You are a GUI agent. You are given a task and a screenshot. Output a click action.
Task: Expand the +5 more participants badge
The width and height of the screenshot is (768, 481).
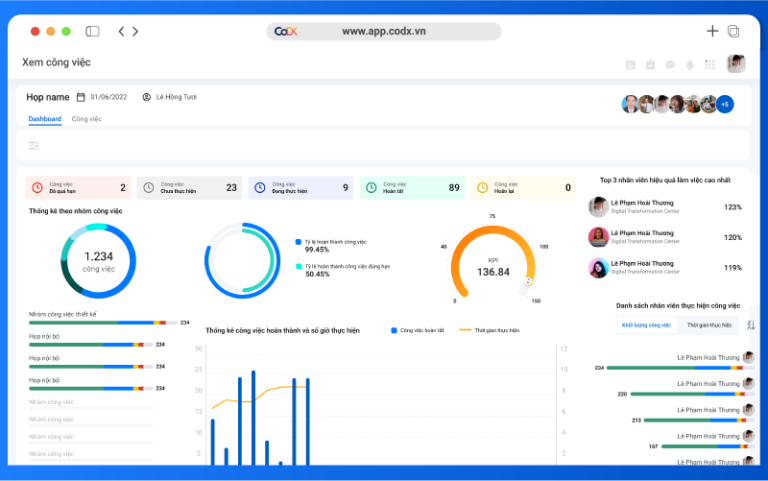725,104
